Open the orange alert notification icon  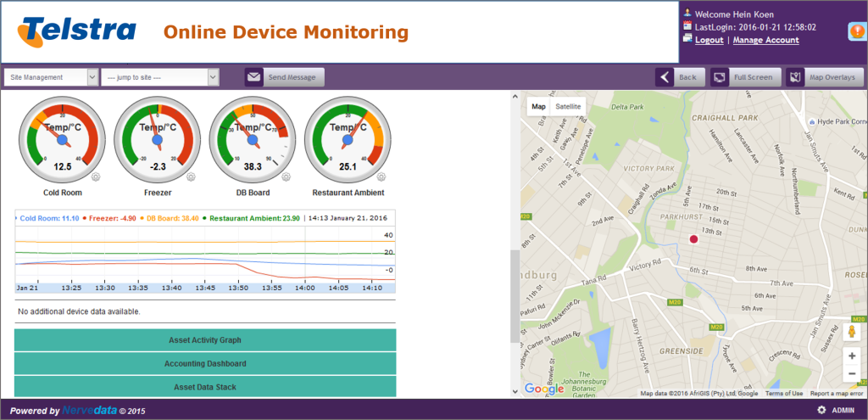coord(856,31)
